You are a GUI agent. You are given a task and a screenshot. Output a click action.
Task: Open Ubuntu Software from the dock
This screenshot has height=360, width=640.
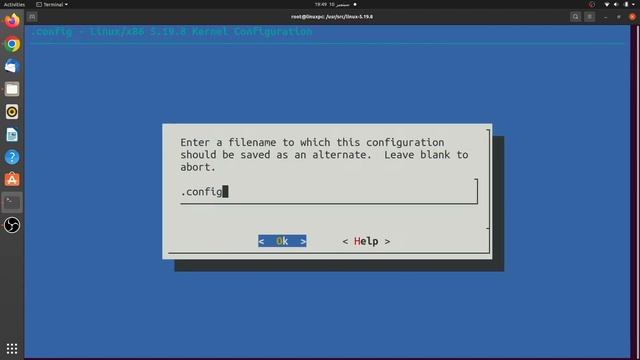pos(12,180)
